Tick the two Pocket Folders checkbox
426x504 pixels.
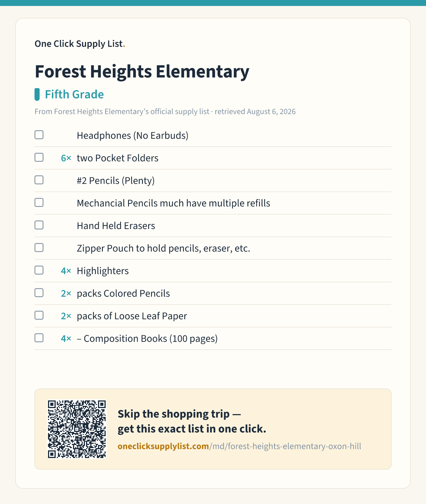[x=39, y=157]
